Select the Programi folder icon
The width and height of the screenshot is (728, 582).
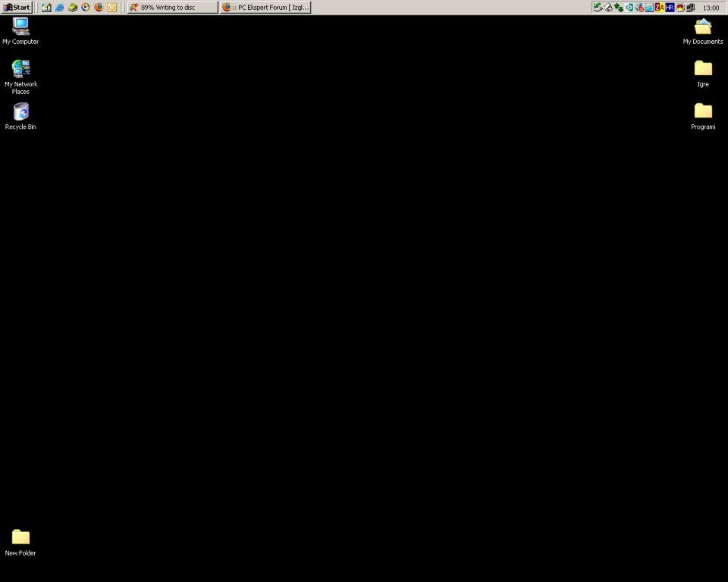[703, 117]
